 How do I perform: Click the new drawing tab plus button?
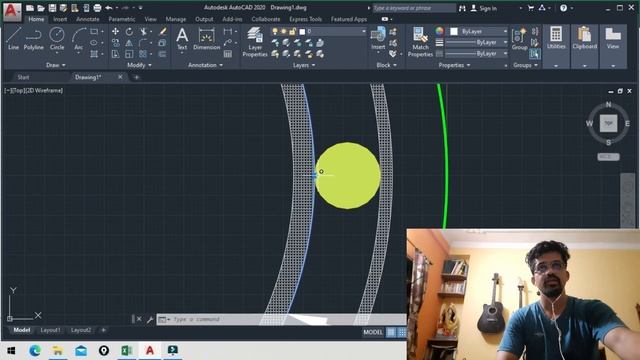point(136,77)
